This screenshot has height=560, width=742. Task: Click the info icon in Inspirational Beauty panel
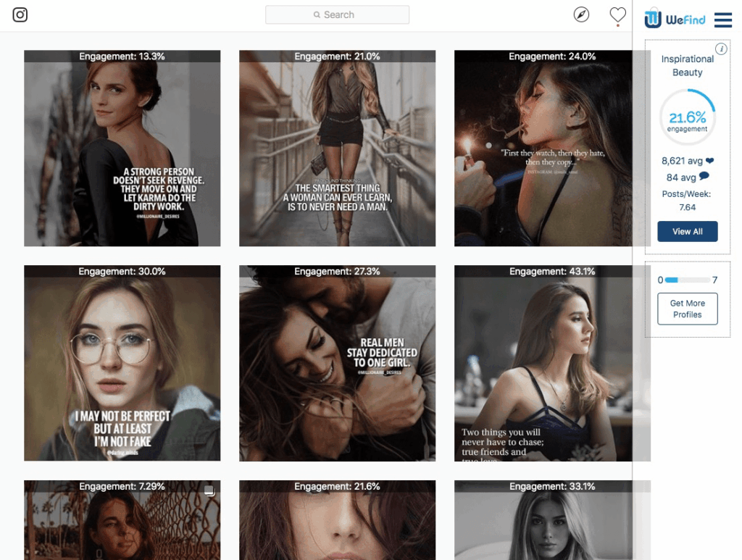coord(721,49)
